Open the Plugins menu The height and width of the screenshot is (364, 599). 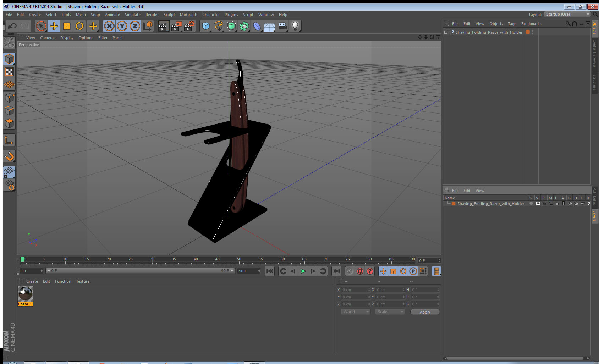(231, 15)
